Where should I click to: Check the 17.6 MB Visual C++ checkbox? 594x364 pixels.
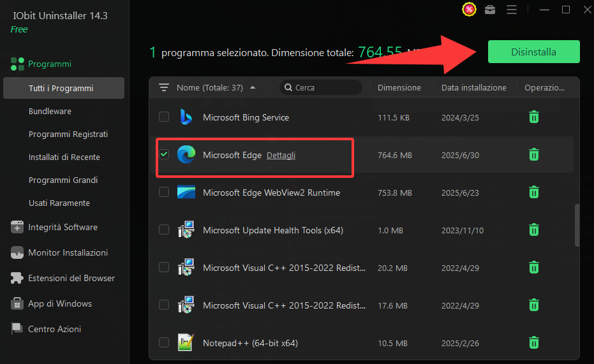(x=164, y=305)
